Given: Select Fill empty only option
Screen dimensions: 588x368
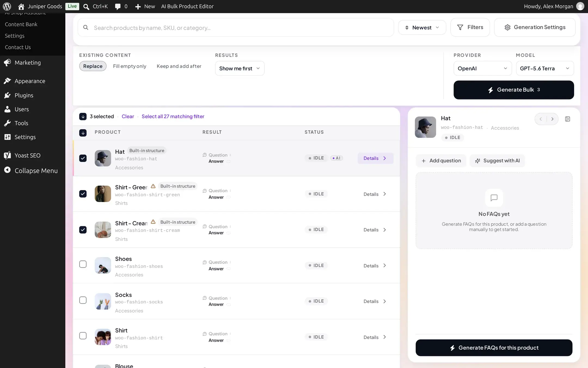Looking at the screenshot, I should coord(130,66).
